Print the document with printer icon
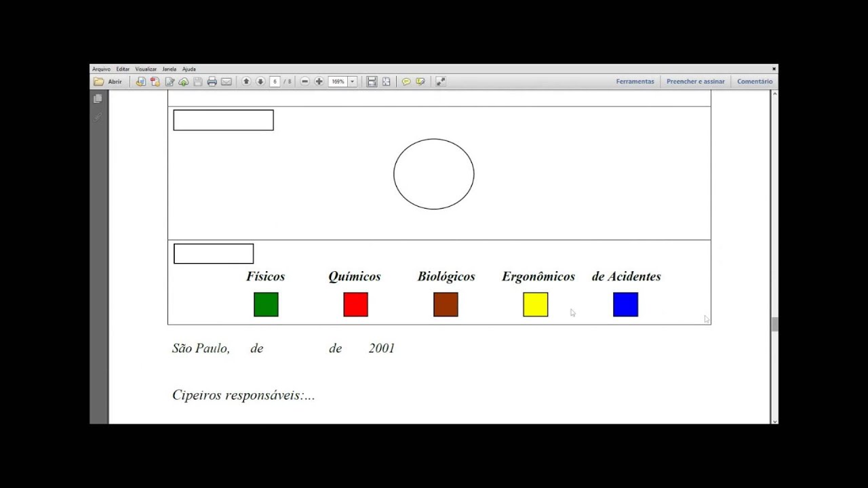Image resolution: width=868 pixels, height=488 pixels. coord(212,81)
